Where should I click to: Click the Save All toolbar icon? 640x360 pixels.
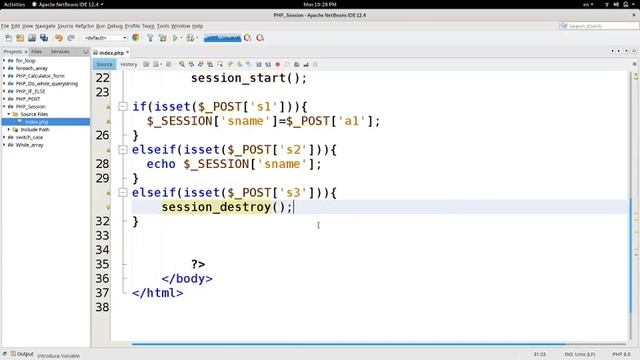click(44, 38)
